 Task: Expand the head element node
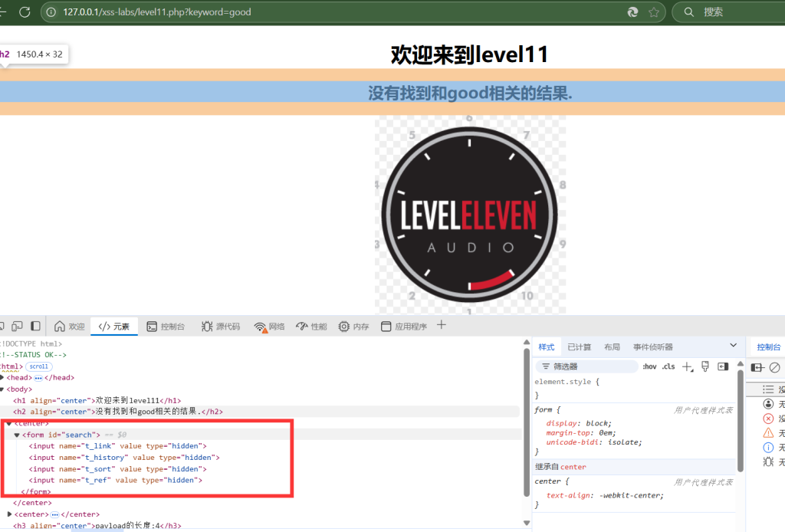pyautogui.click(x=2, y=378)
